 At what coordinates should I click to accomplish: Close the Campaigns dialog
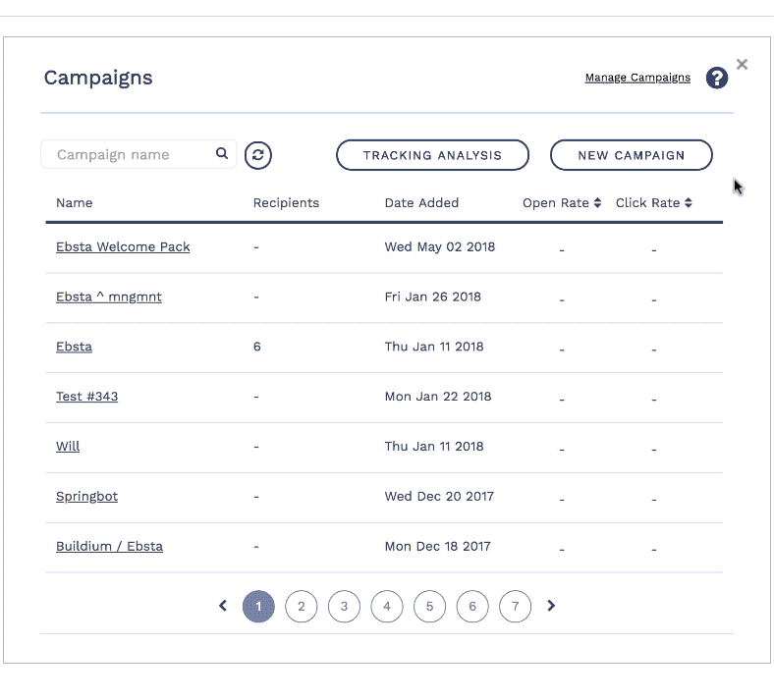click(x=742, y=65)
